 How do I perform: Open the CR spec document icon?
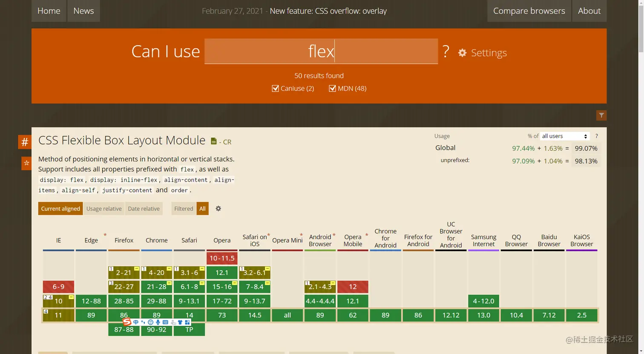[x=214, y=141]
